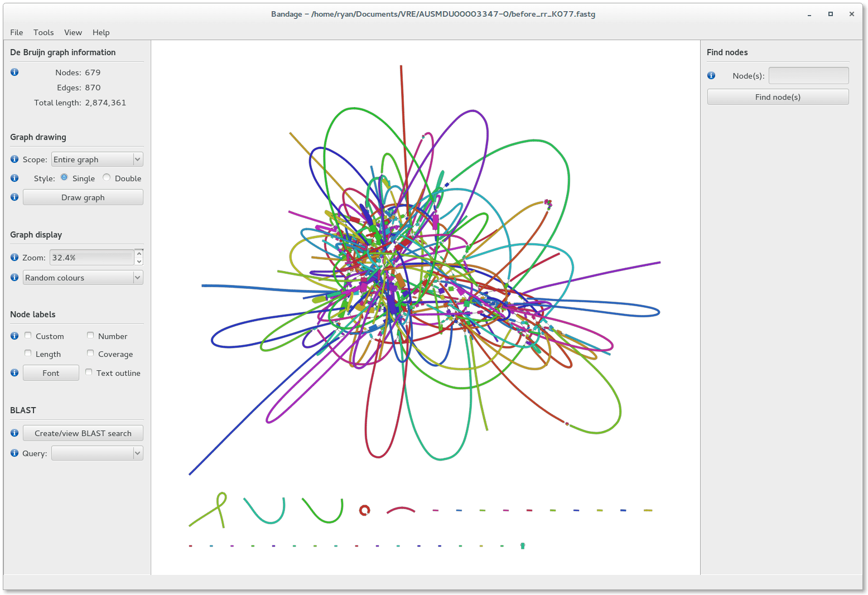Click Create/view BLAST search button
868x595 pixels.
(x=83, y=433)
